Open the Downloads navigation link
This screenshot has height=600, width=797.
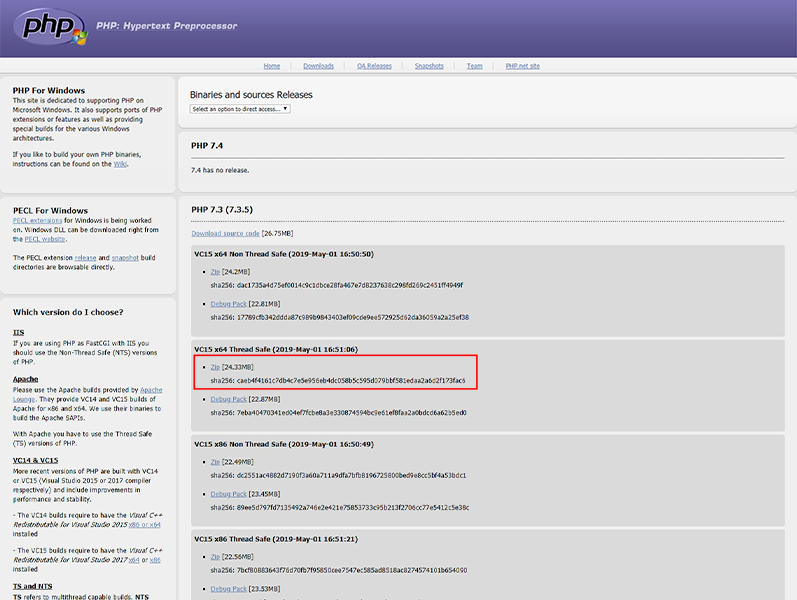click(318, 66)
